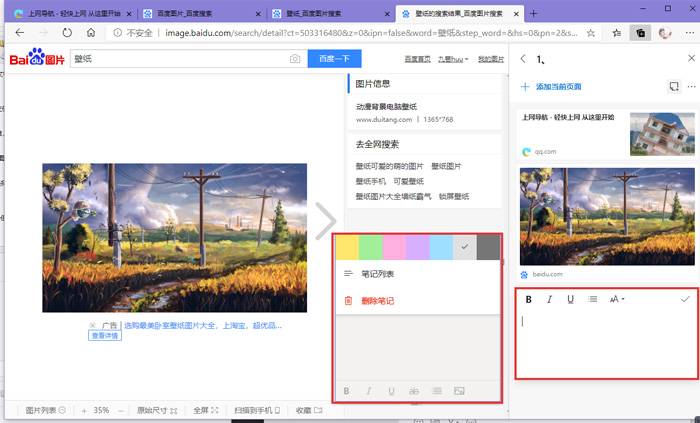Add a new note in Collections panel
This screenshot has height=423, width=700.
[x=674, y=87]
